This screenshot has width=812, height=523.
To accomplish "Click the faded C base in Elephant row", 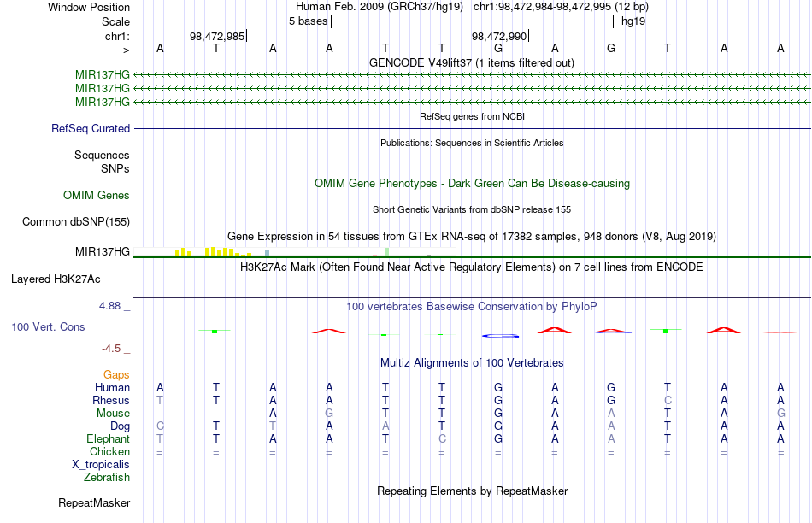I will point(442,438).
